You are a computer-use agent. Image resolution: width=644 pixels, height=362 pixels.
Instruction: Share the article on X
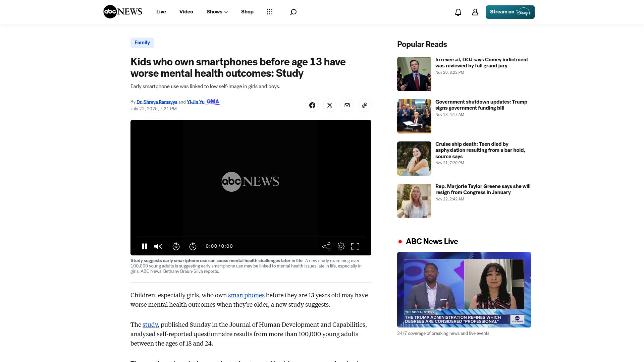click(x=330, y=105)
